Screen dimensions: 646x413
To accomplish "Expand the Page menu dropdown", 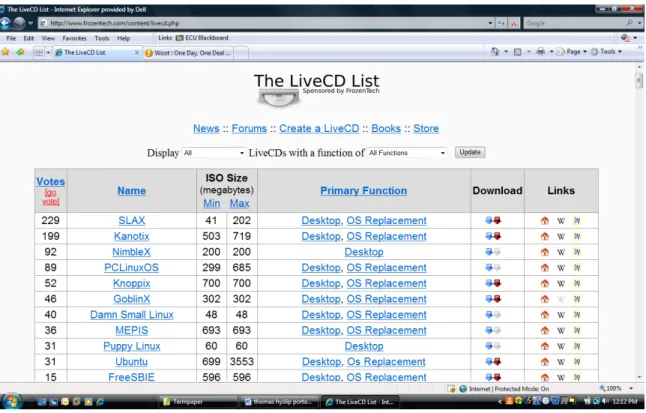I will [x=585, y=52].
